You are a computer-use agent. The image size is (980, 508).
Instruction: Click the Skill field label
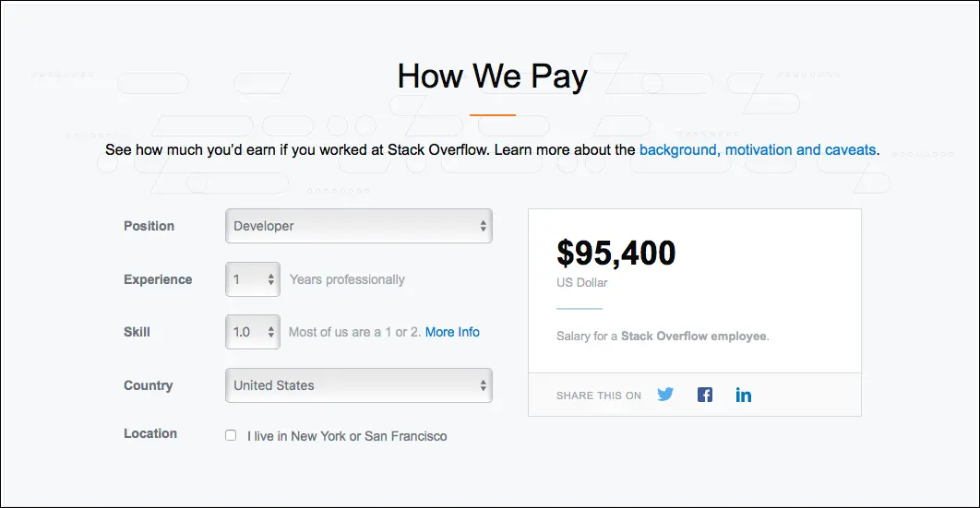tap(137, 332)
